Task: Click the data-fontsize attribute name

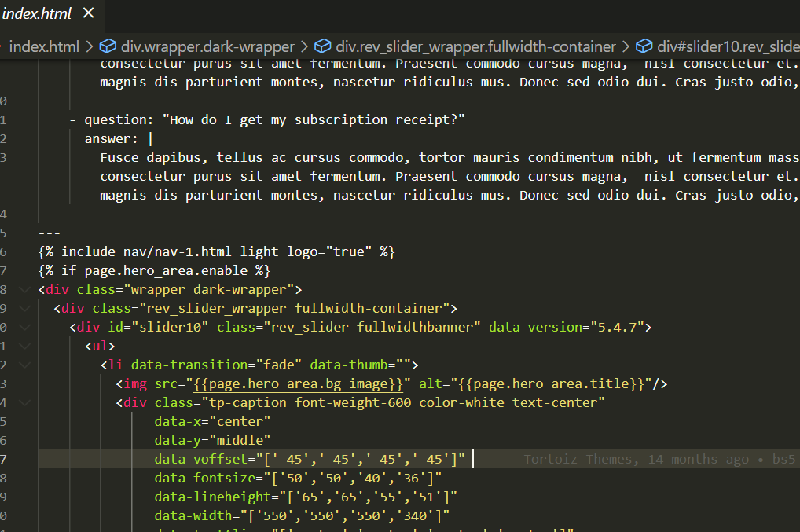Action: pyautogui.click(x=200, y=478)
